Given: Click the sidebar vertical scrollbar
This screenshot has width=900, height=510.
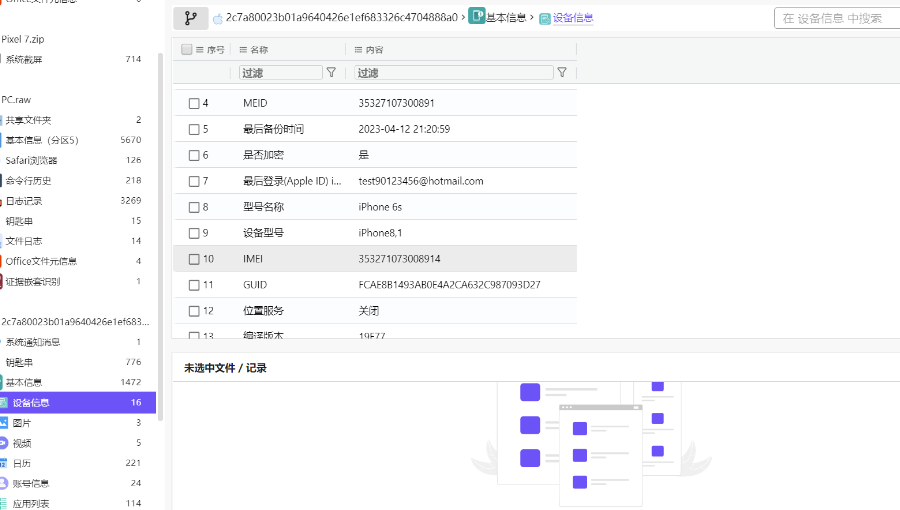Looking at the screenshot, I should point(161,235).
